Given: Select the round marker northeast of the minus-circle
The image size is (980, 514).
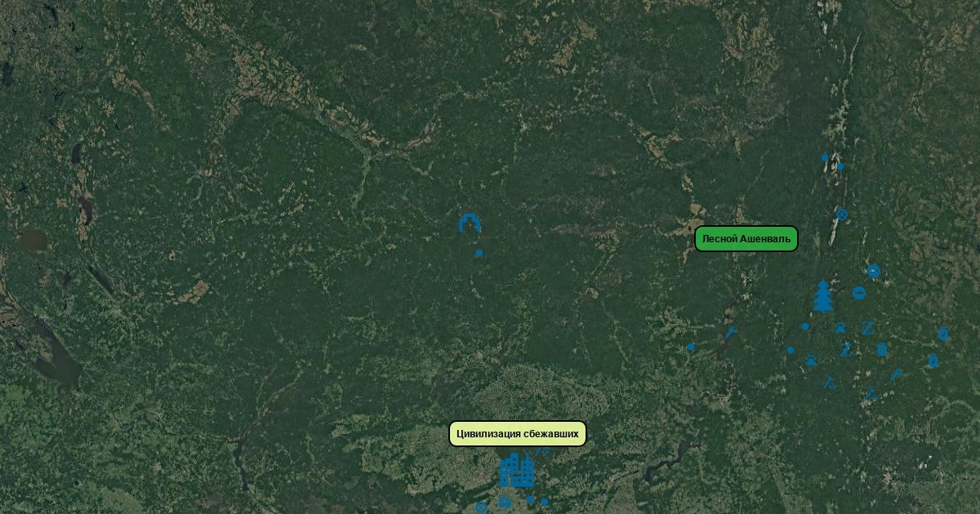Looking at the screenshot, I should pyautogui.click(x=874, y=271).
